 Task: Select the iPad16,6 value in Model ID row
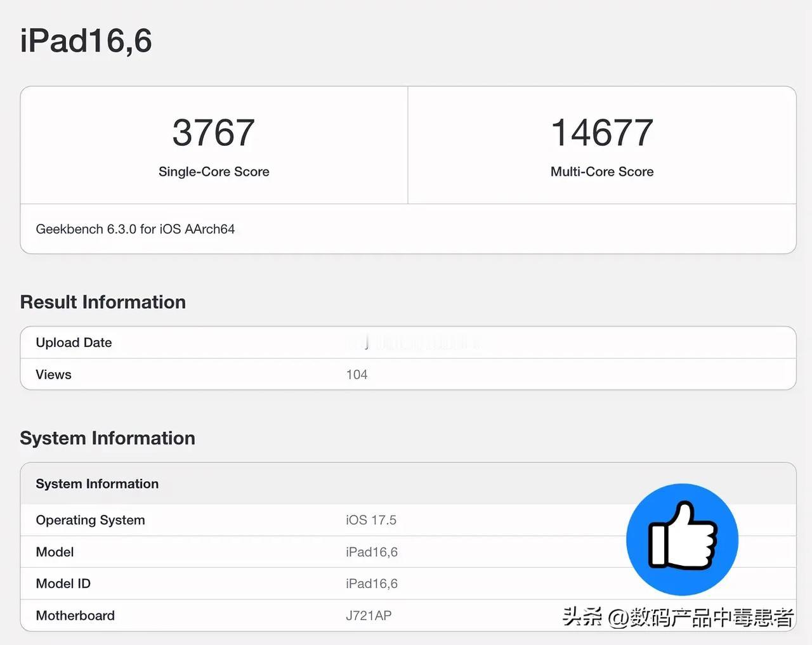click(x=372, y=583)
